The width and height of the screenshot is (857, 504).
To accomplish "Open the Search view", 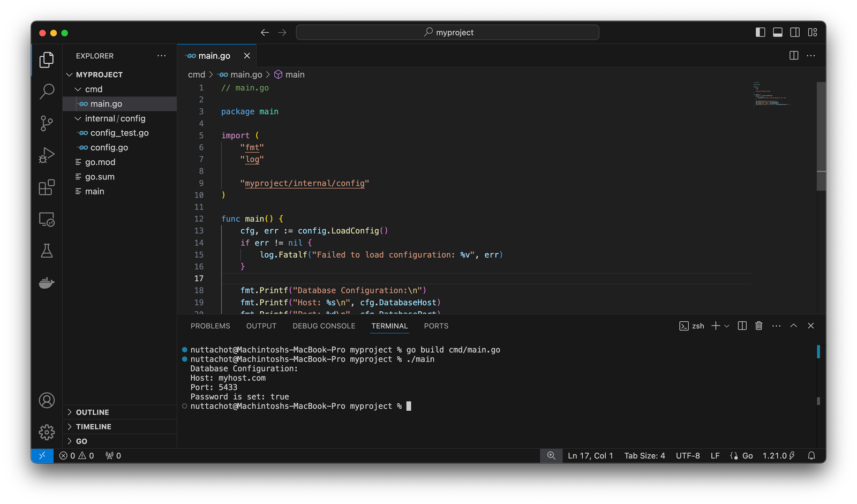I will click(46, 92).
